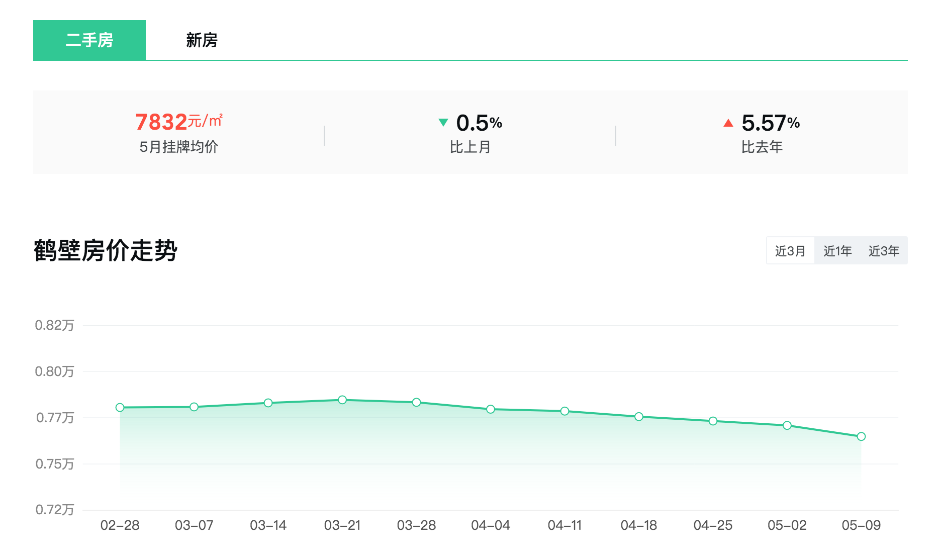Screen dimensions: 940x560
Task: Select the 近3年 time range
Action: [884, 251]
